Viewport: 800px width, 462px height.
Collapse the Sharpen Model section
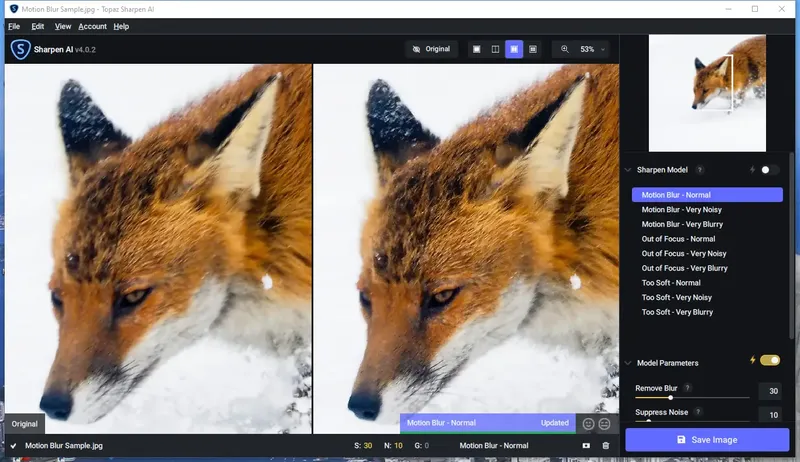[x=628, y=170]
